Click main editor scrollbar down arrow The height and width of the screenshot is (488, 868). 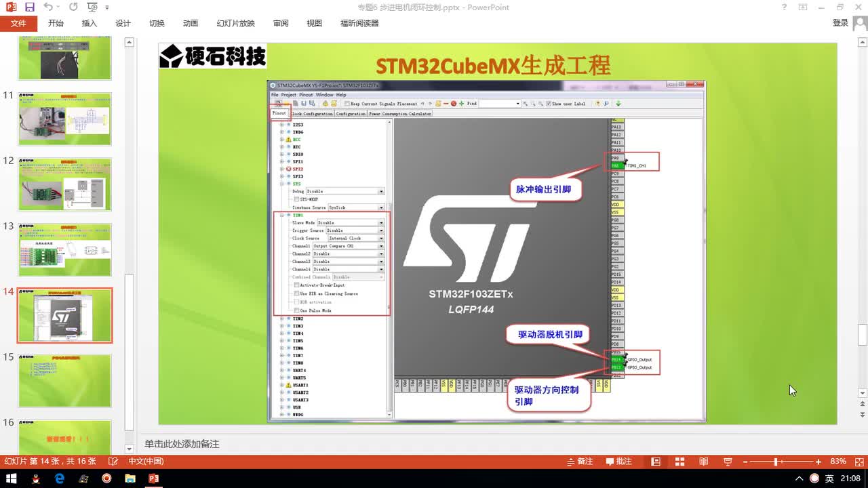863,392
